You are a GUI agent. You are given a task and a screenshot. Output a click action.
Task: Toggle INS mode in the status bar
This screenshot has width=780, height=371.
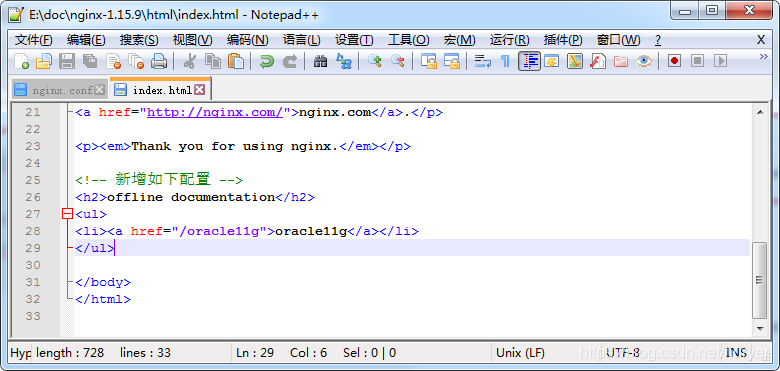point(736,353)
